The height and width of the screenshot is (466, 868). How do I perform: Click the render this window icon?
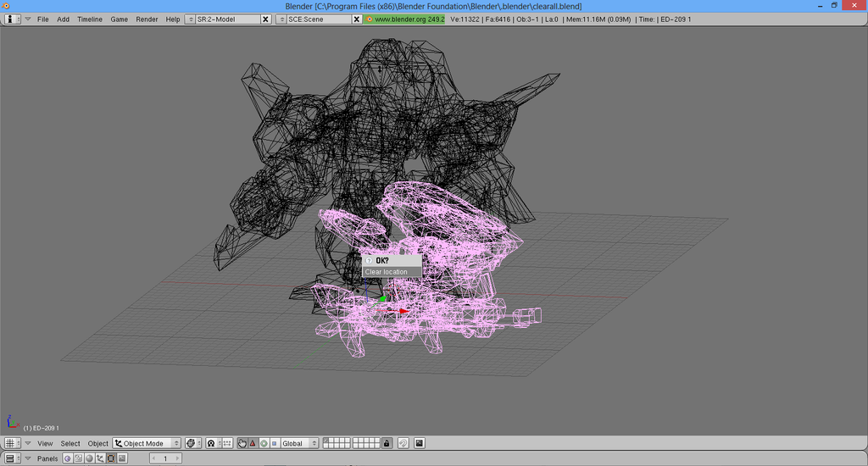coord(419,443)
